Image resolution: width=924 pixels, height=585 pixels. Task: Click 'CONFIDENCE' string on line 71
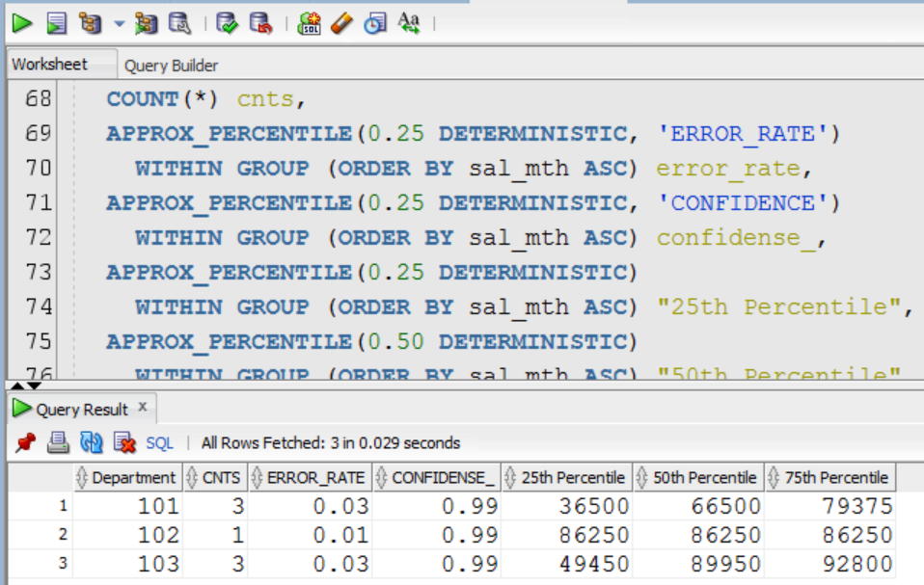744,203
